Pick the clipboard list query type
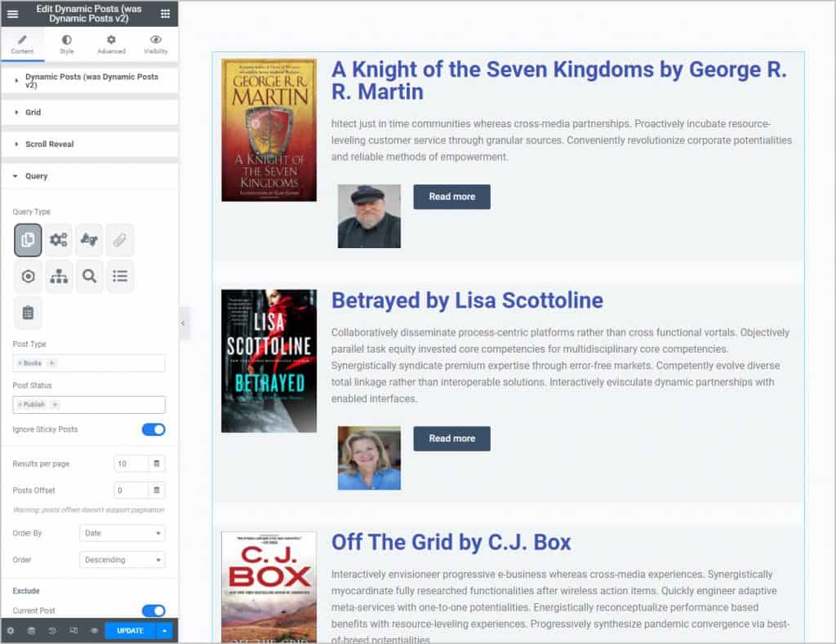The width and height of the screenshot is (836, 644). (x=28, y=313)
